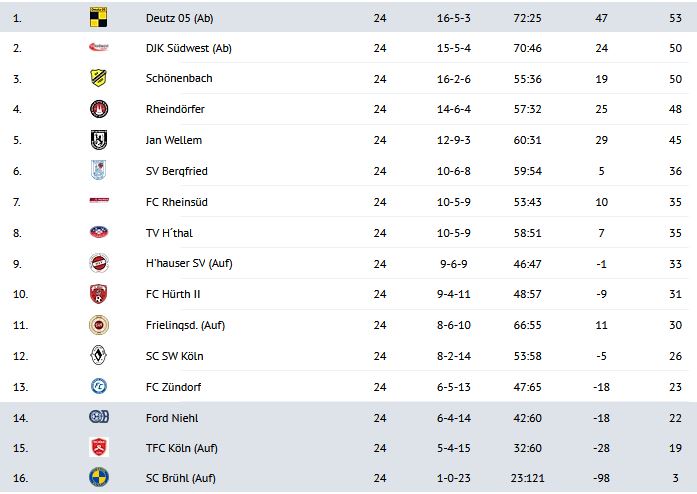Select the SC SW Köln crest

pyautogui.click(x=99, y=356)
